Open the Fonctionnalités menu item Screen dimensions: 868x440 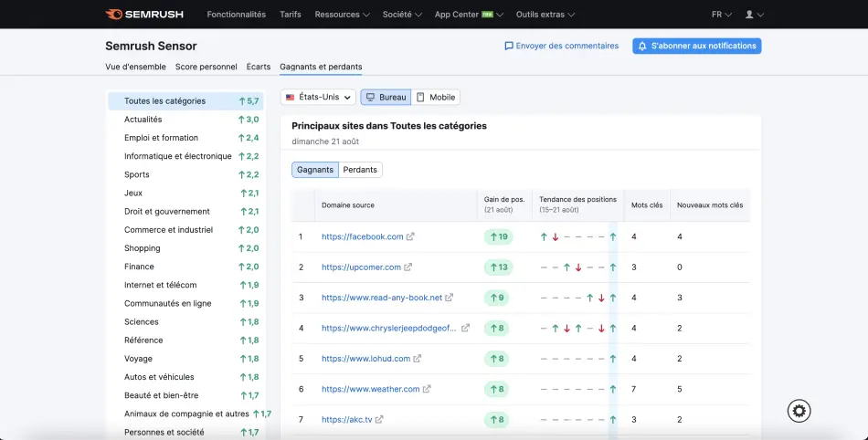pyautogui.click(x=237, y=15)
